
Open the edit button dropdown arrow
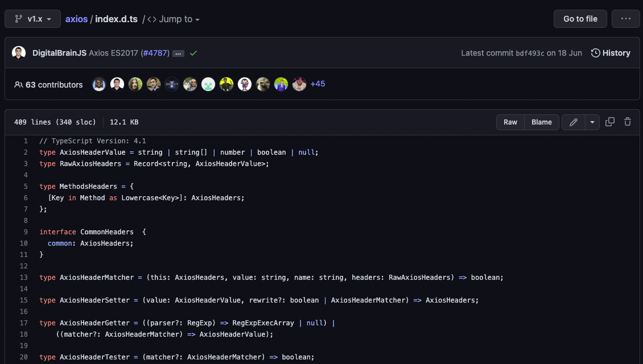592,122
